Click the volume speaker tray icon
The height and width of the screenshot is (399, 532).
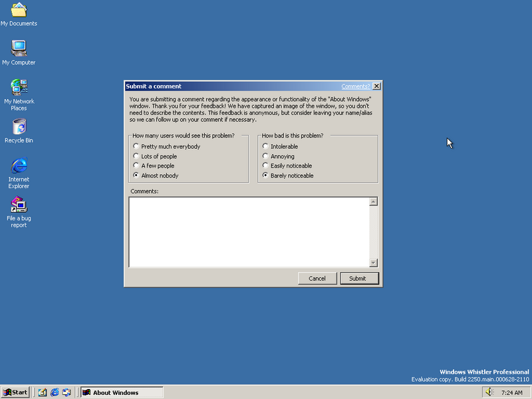coord(489,392)
